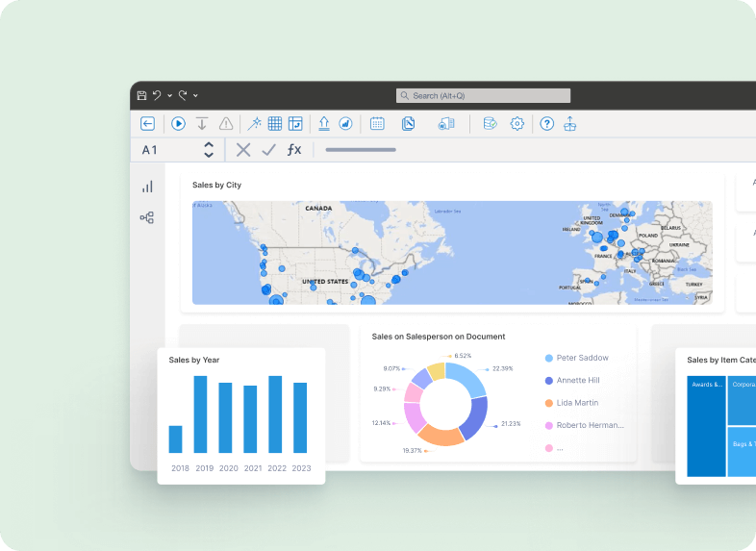Open the undo history dropdown arrow
This screenshot has width=756, height=551.
click(x=169, y=96)
